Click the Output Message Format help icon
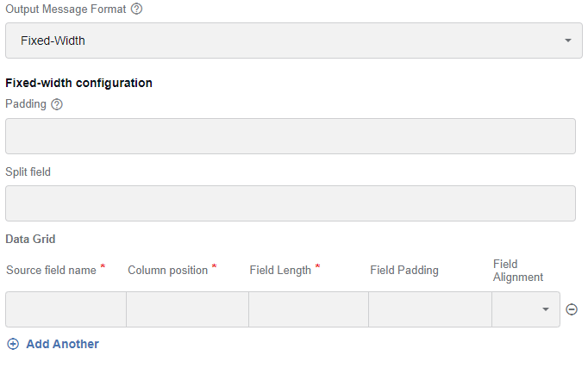The image size is (588, 368). (x=136, y=9)
